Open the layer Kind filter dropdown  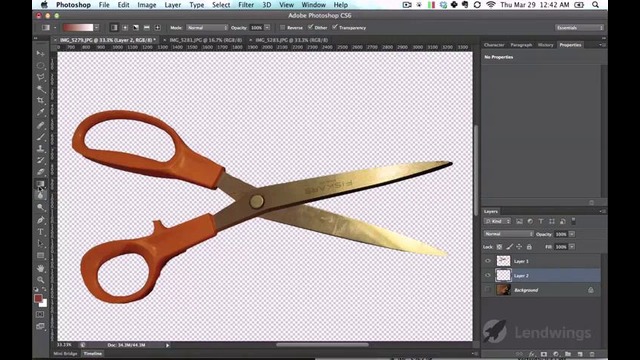(497, 221)
